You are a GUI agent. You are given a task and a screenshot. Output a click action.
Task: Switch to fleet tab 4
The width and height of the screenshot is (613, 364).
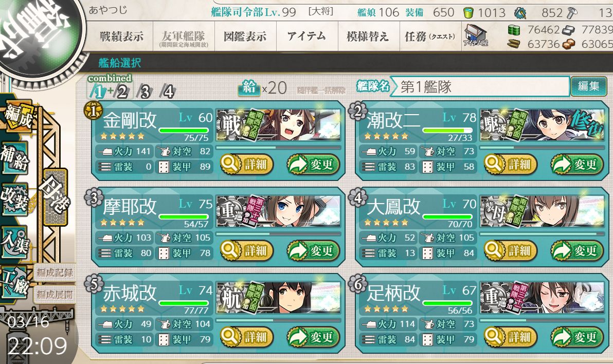click(x=168, y=92)
